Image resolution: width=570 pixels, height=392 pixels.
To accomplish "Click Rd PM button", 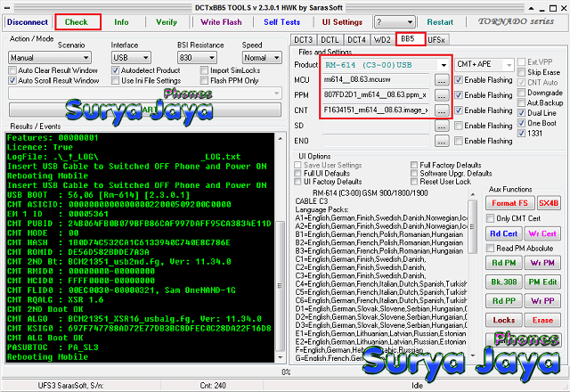I will [504, 263].
